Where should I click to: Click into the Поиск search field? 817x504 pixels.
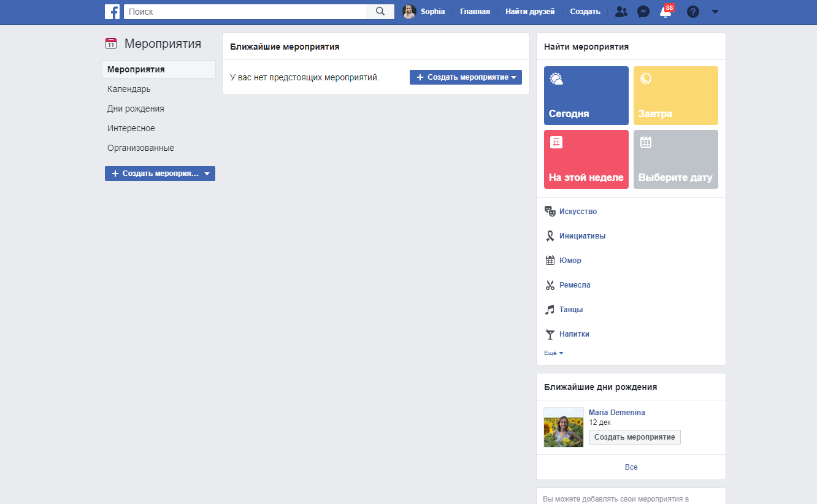[x=245, y=12]
